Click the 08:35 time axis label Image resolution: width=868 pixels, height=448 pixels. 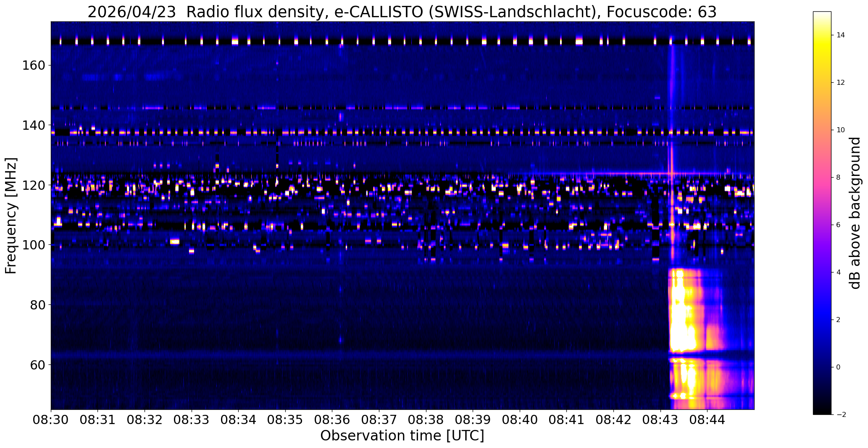(285, 420)
